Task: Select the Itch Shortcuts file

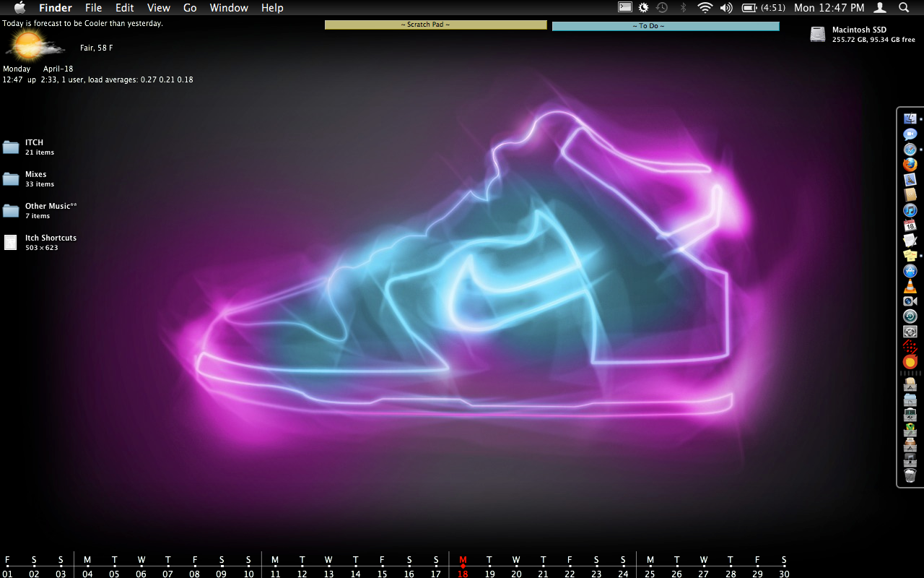Action: pos(10,242)
